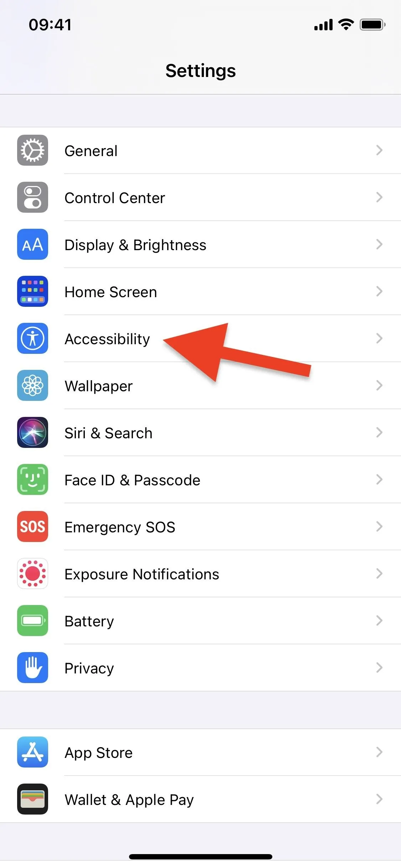Viewport: 401px width, 868px height.
Task: Tap the Face ID green face icon
Action: click(32, 480)
